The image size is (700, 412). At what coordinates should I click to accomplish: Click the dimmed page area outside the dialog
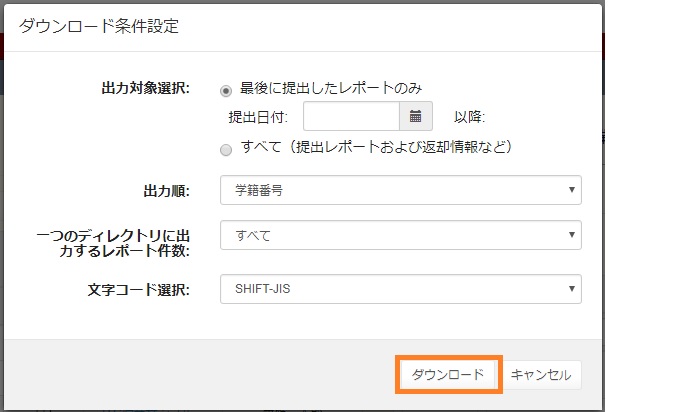pos(650,250)
